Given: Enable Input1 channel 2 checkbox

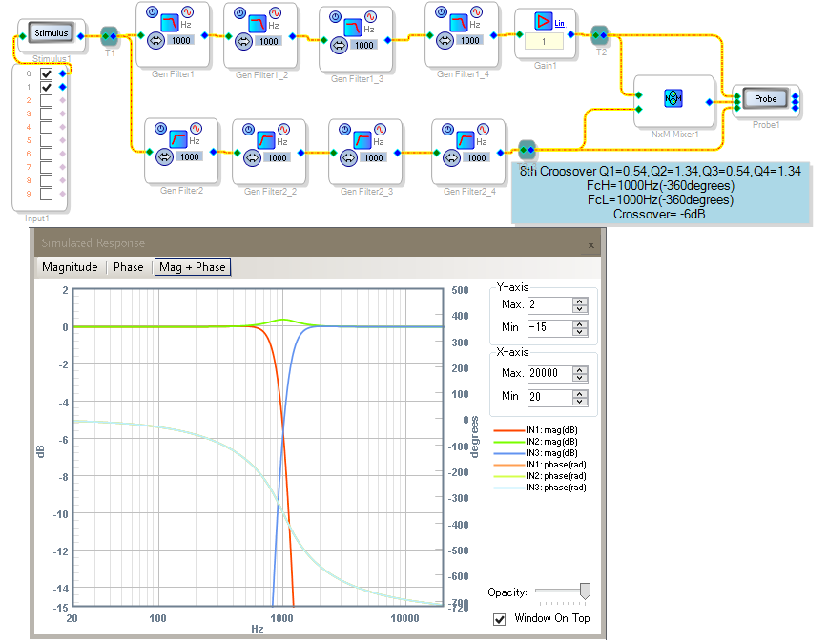Looking at the screenshot, I should point(46,100).
